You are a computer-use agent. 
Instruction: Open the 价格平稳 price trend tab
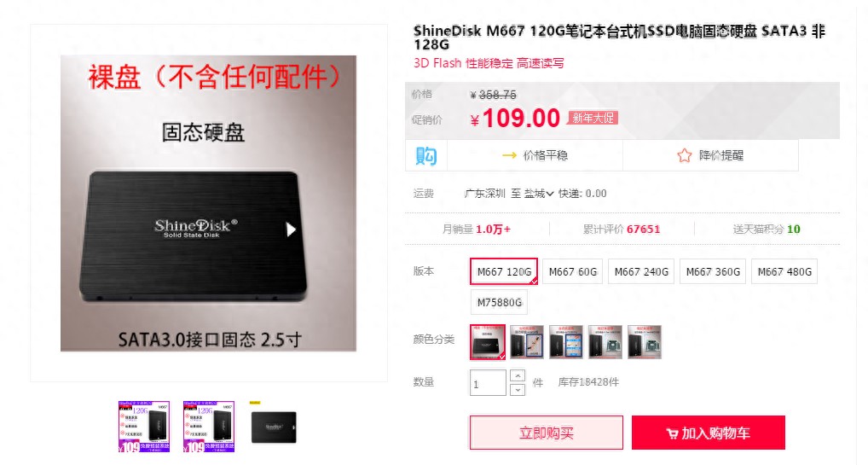point(535,156)
